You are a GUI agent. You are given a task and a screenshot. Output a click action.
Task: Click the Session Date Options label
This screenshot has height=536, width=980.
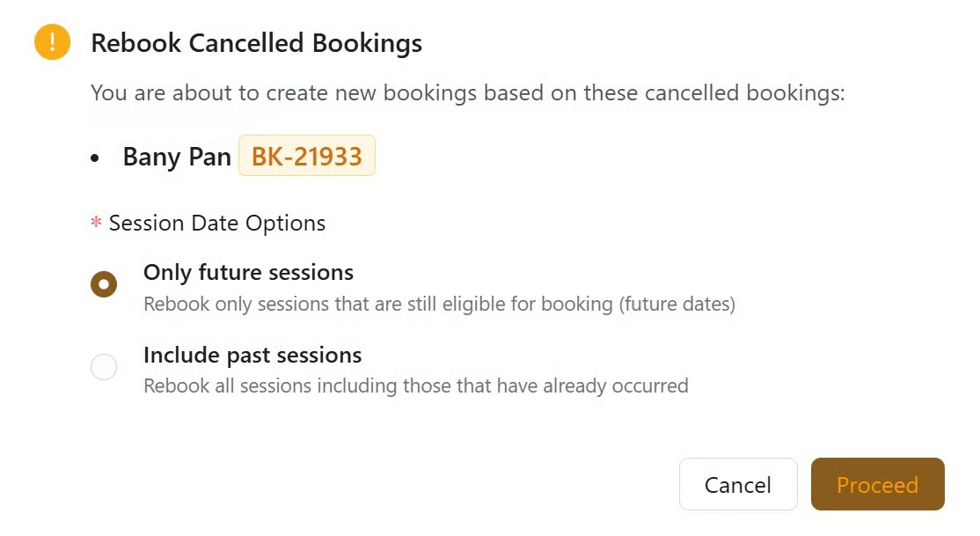tap(217, 224)
